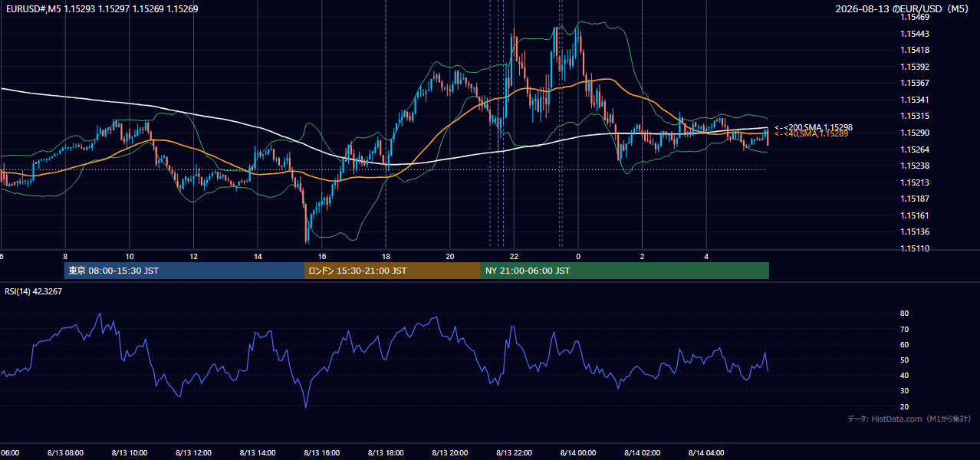
Task: Click hour label 18 under the price chart
Action: click(x=386, y=256)
